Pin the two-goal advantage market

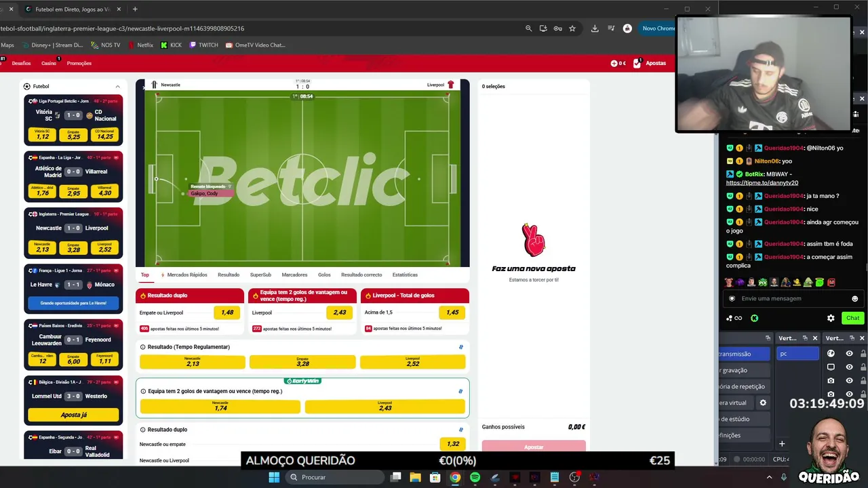(x=460, y=391)
